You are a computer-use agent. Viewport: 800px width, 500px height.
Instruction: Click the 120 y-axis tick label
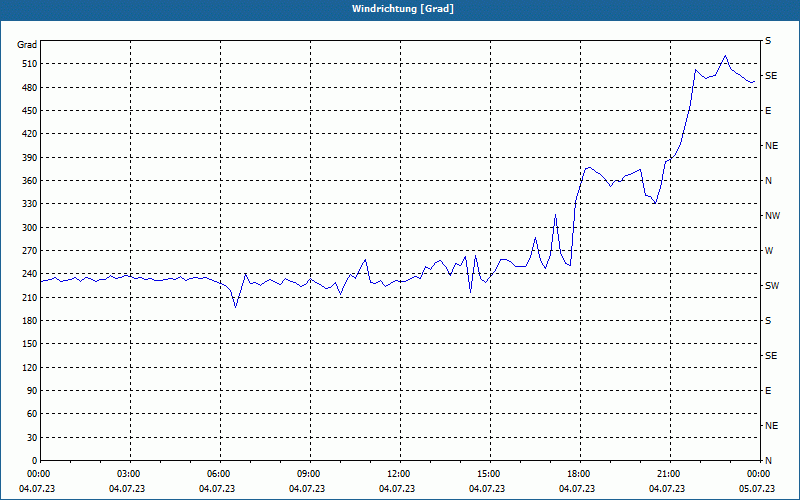(x=29, y=367)
